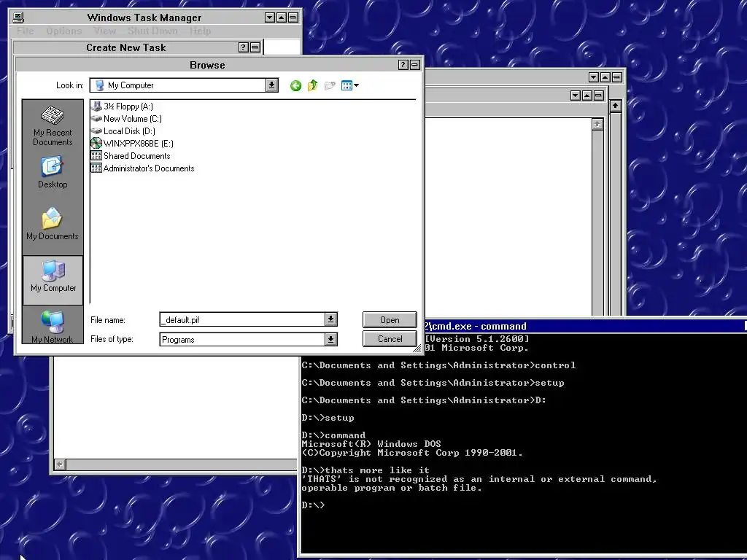Click the Create New Task help (?) button
The height and width of the screenshot is (560, 747).
pyautogui.click(x=243, y=47)
